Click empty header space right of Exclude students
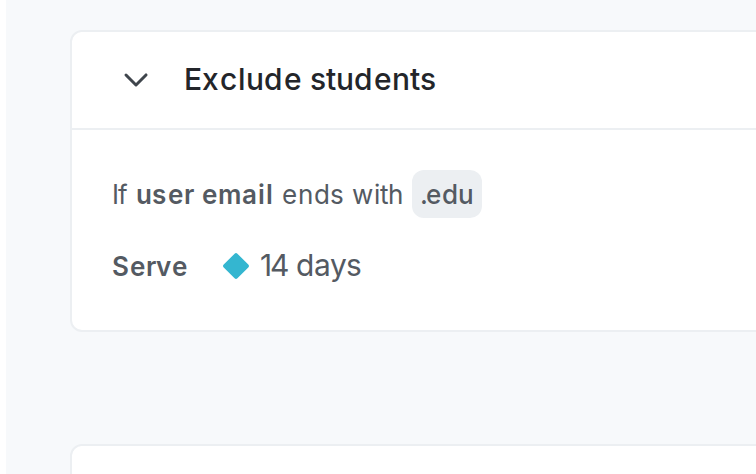This screenshot has width=756, height=474. [600, 80]
